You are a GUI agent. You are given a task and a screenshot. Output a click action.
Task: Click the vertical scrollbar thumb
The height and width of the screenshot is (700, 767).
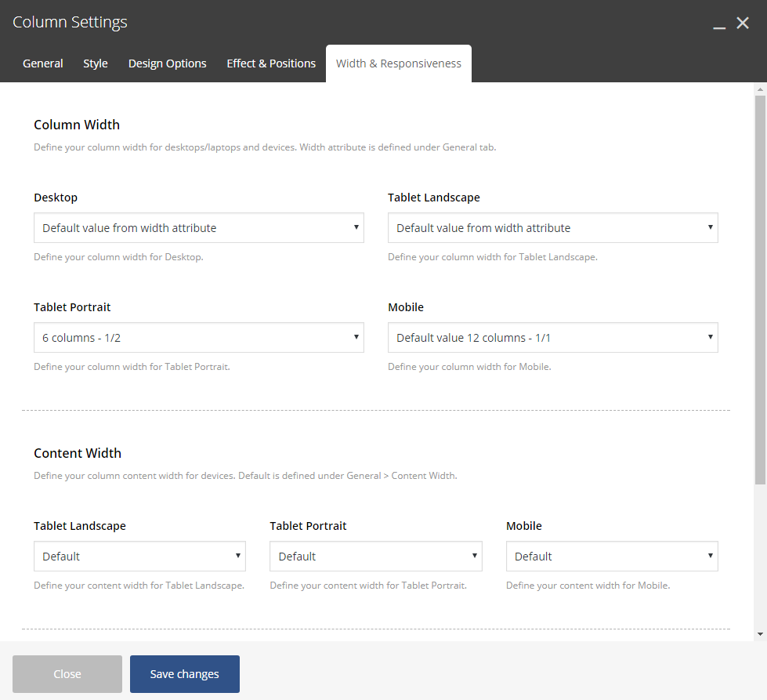[760, 290]
